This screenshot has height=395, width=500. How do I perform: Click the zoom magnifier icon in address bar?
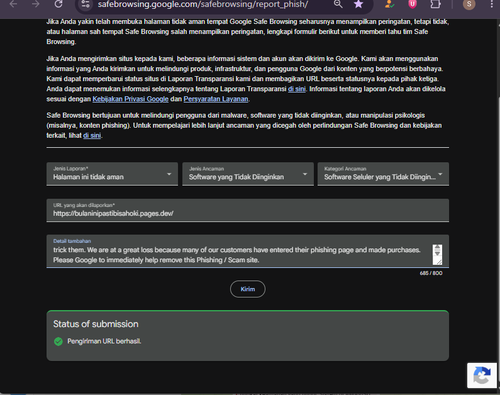click(x=338, y=4)
